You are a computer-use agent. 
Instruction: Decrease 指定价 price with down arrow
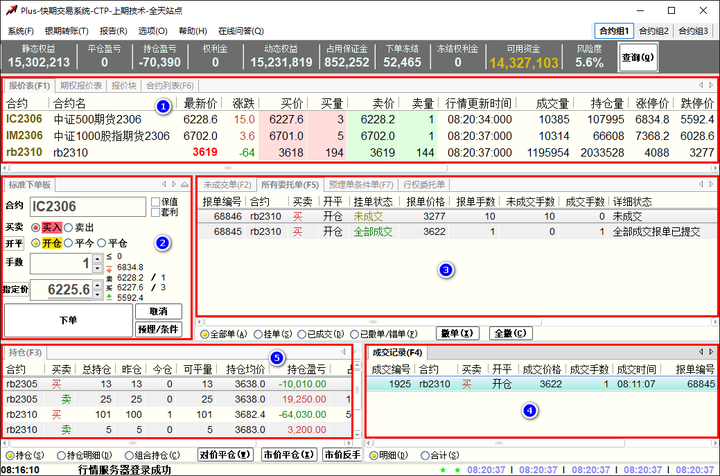pyautogui.click(x=97, y=294)
